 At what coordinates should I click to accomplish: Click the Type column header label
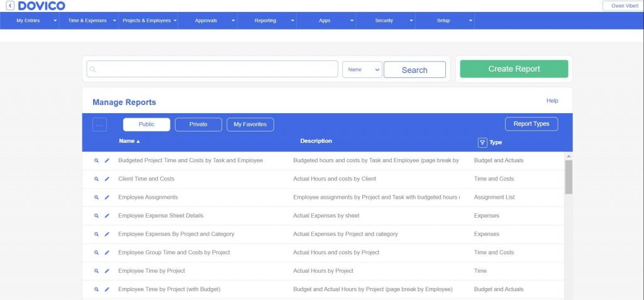pyautogui.click(x=496, y=143)
